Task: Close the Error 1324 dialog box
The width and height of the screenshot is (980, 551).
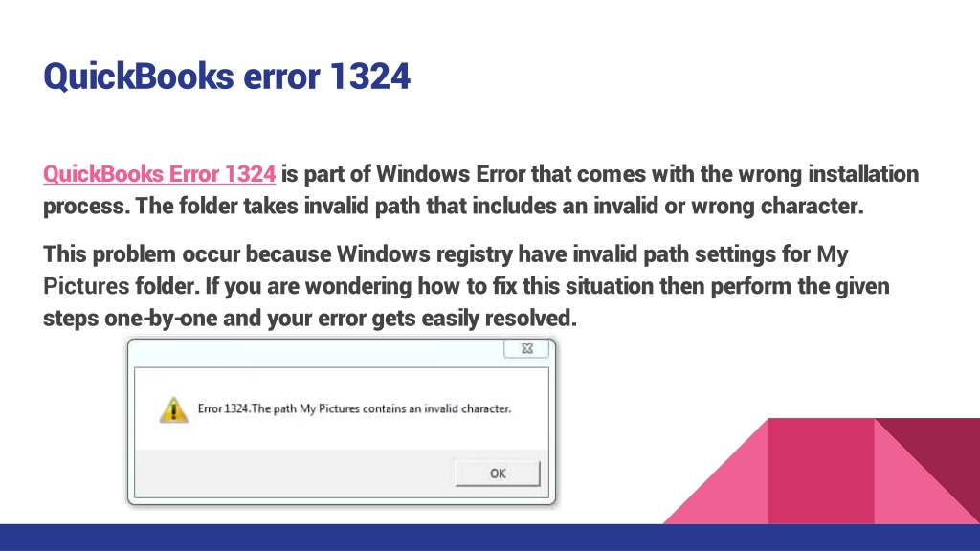Action: (x=526, y=348)
